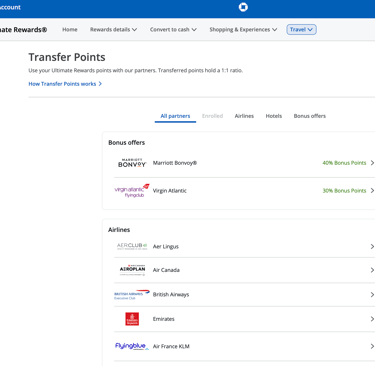Open Virgin Atlantic bonus row chevron
Image resolution: width=375 pixels, height=366 pixels.
pos(372,191)
